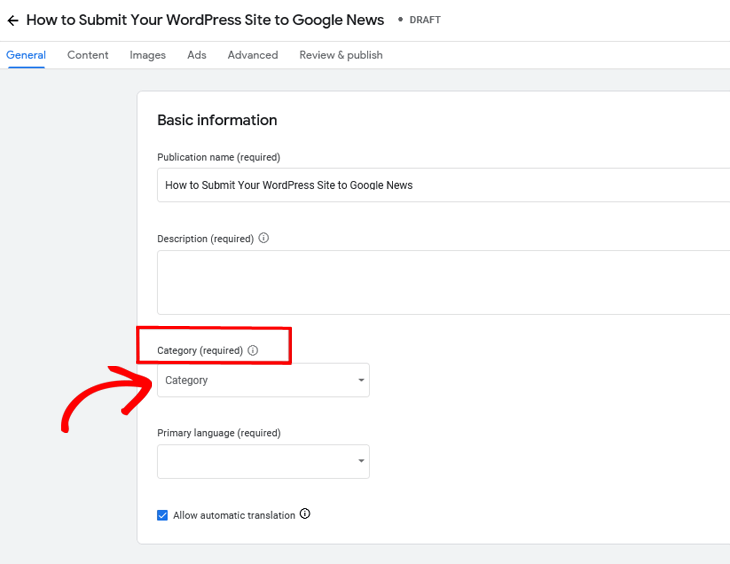Screen dimensions: 730x564
Task: Open the Ads tab
Action: coord(197,55)
